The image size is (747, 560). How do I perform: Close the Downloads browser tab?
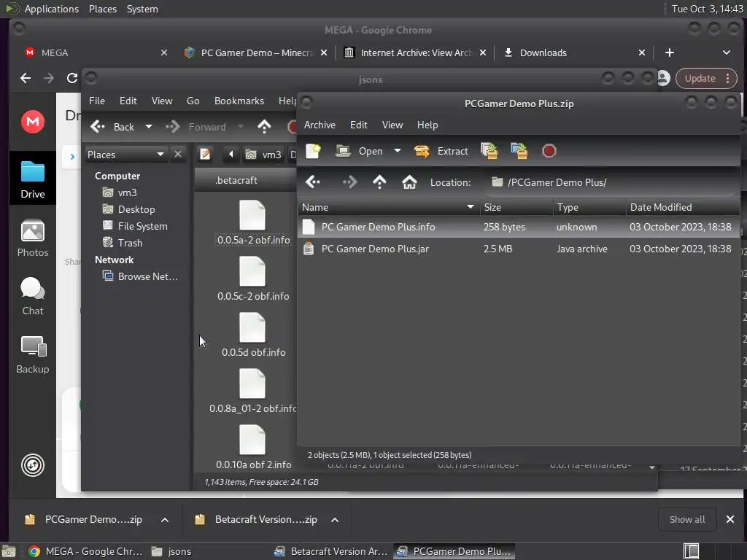tap(642, 52)
